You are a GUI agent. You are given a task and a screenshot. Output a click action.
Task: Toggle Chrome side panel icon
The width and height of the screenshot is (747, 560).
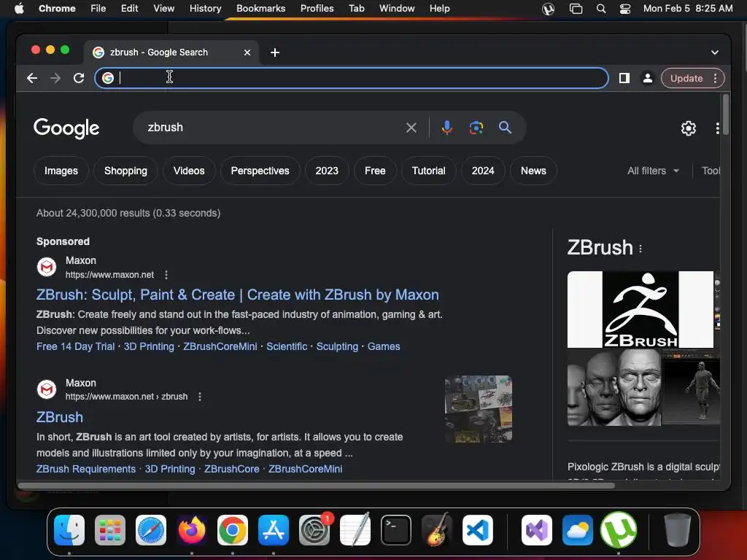[x=624, y=78]
